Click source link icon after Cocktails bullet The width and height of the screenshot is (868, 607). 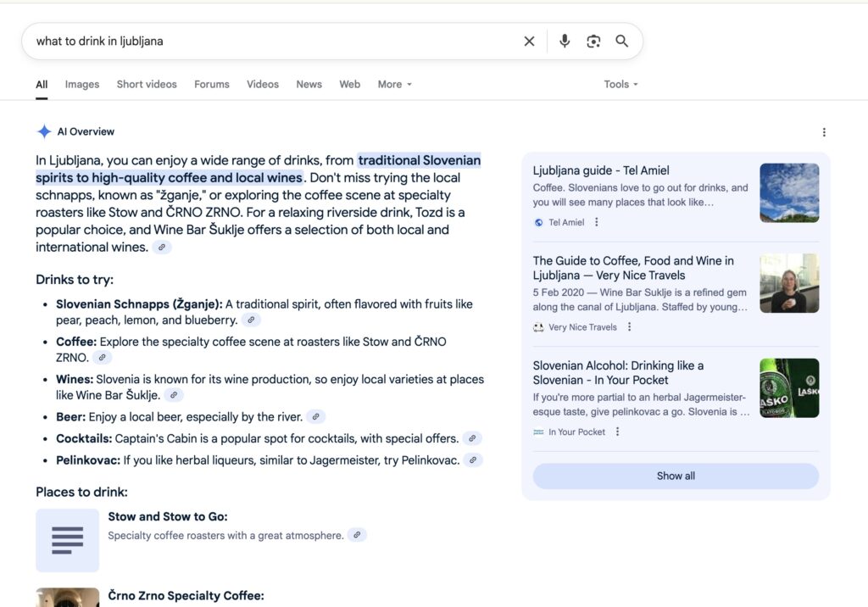click(472, 439)
